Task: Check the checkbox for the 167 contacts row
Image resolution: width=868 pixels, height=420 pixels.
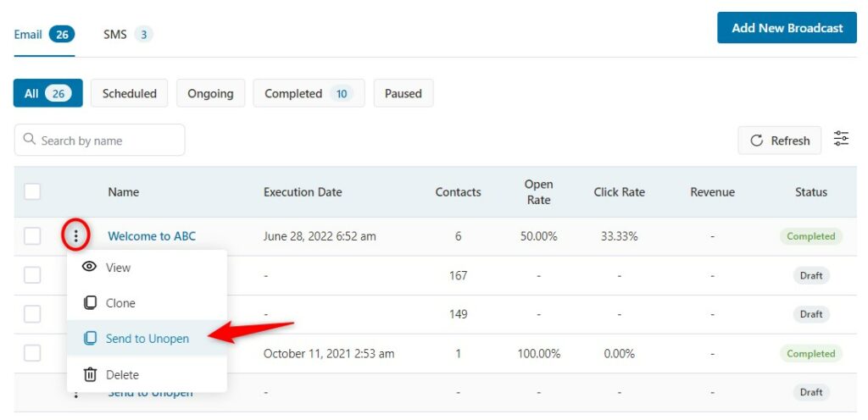Action: tap(32, 275)
